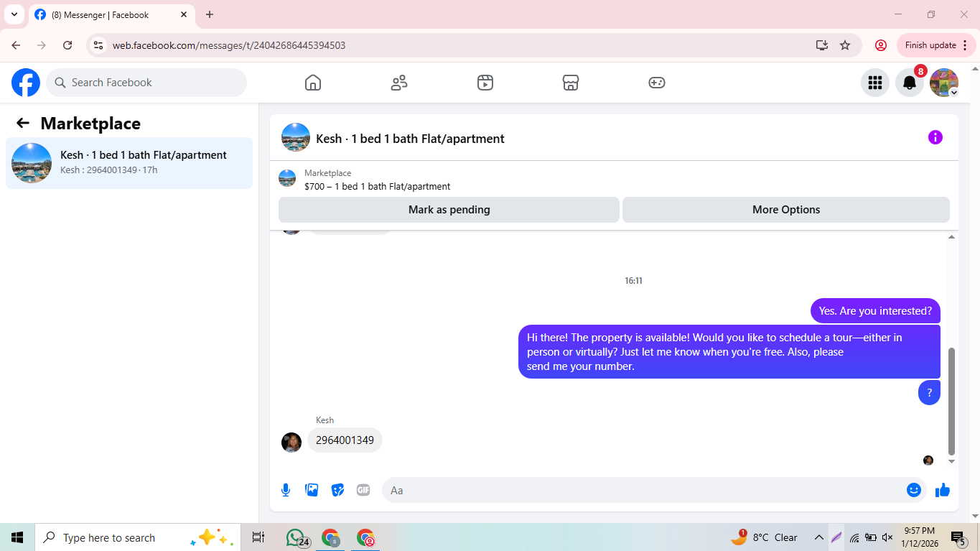Viewport: 980px width, 551px height.
Task: Open conversation information purple icon
Action: pos(935,137)
